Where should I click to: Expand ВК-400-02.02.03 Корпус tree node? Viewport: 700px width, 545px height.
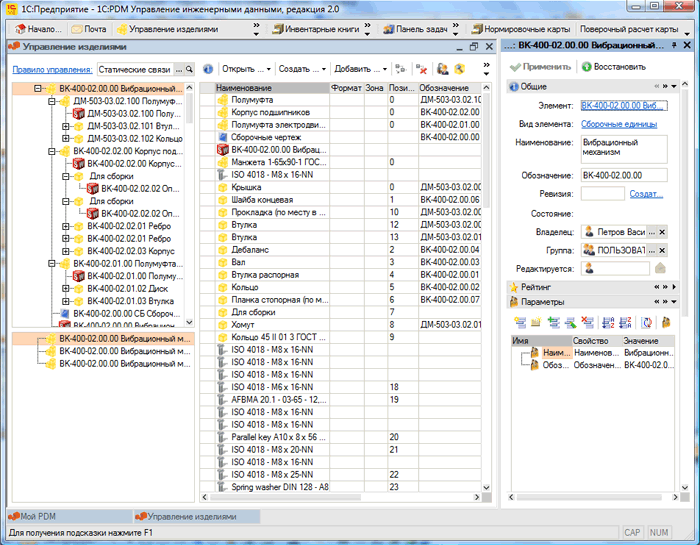[x=66, y=251]
